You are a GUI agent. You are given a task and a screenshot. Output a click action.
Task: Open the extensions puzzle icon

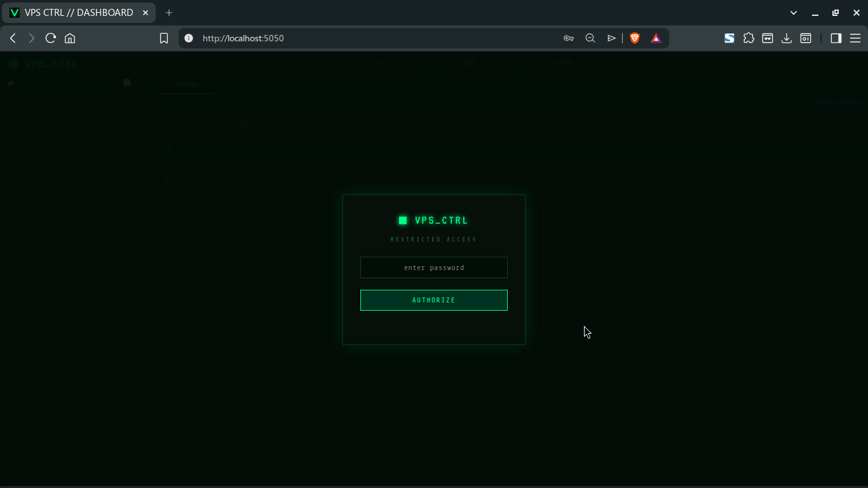click(x=749, y=38)
